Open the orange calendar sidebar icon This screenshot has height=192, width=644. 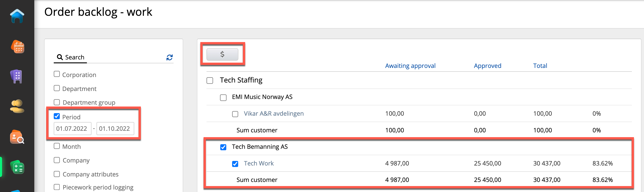click(18, 47)
